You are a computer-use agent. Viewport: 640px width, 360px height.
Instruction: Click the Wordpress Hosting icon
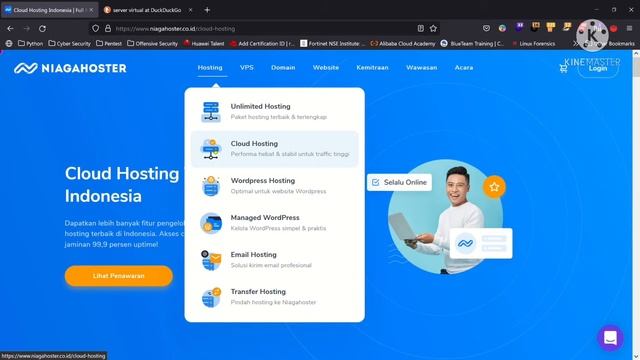(x=211, y=186)
